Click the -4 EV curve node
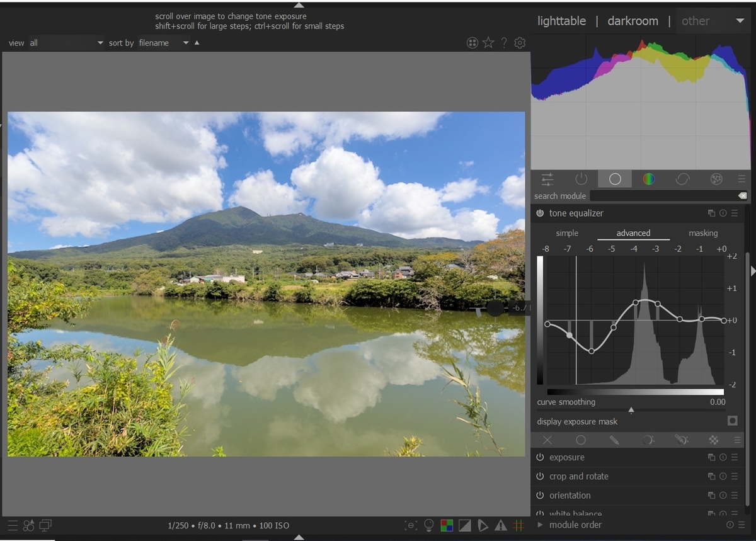 coord(636,302)
